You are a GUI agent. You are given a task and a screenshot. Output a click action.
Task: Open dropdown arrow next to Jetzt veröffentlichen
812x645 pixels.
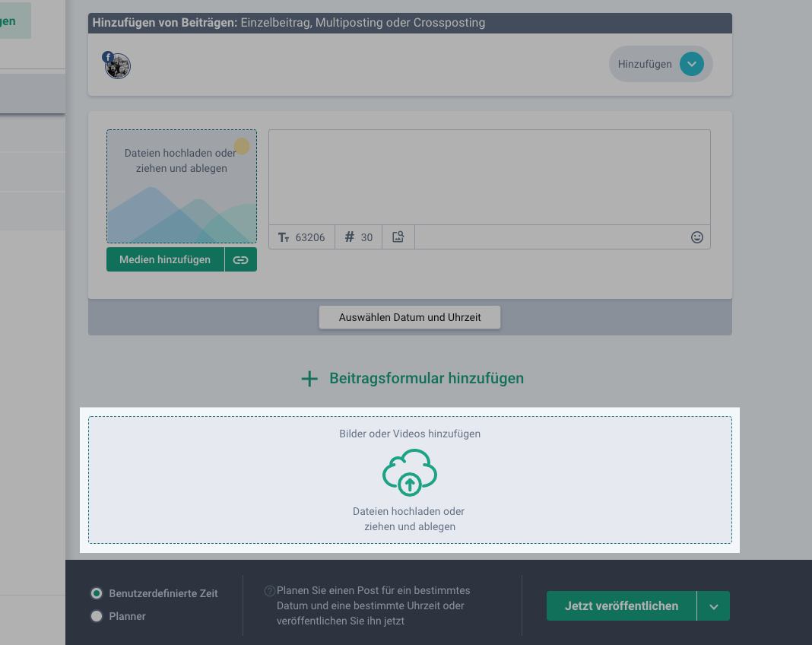point(713,606)
